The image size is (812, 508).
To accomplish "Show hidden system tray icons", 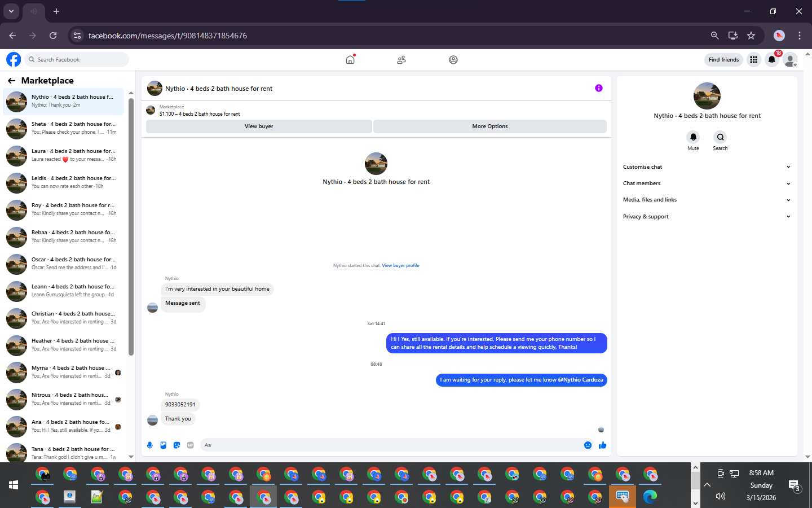I will tap(707, 485).
